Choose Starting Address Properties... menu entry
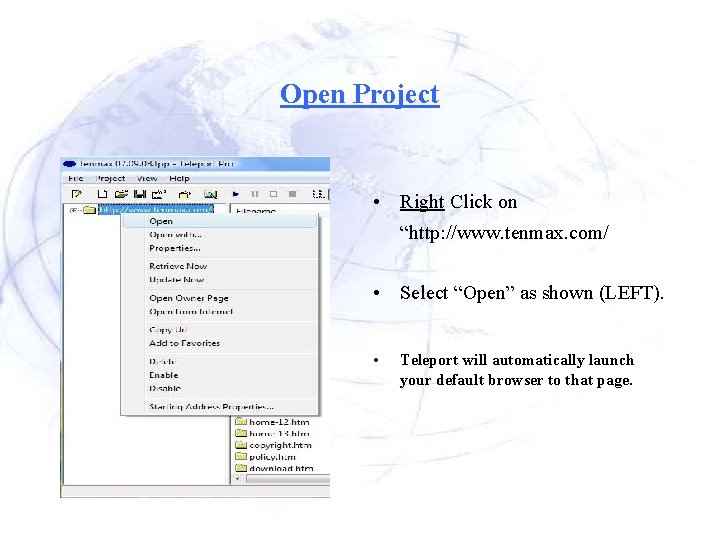Screen dimensions: 720x540 (x=219, y=406)
